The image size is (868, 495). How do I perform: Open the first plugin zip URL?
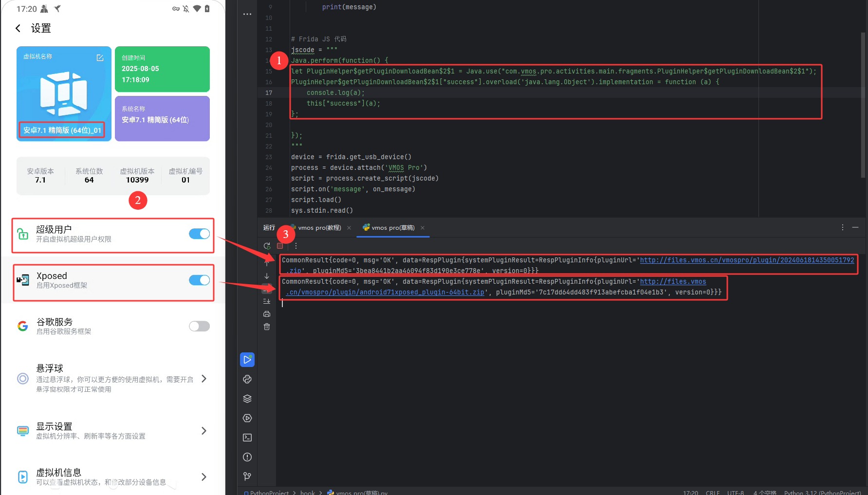click(x=747, y=260)
